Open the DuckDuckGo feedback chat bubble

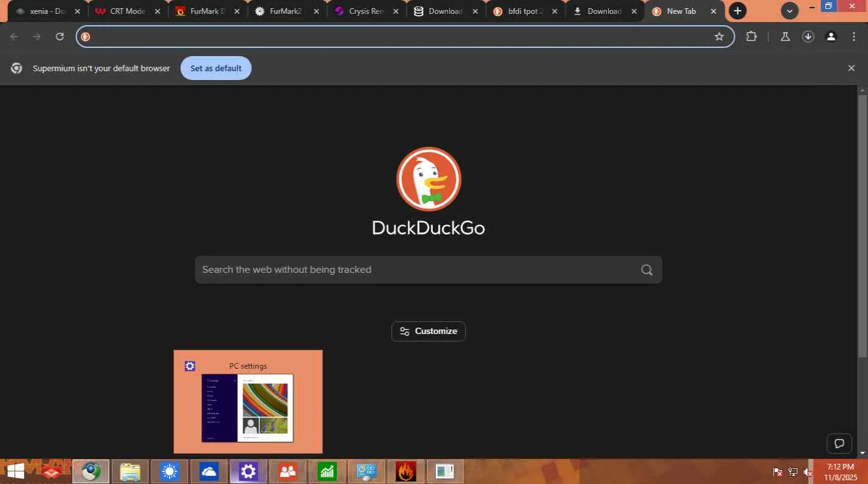tap(839, 444)
